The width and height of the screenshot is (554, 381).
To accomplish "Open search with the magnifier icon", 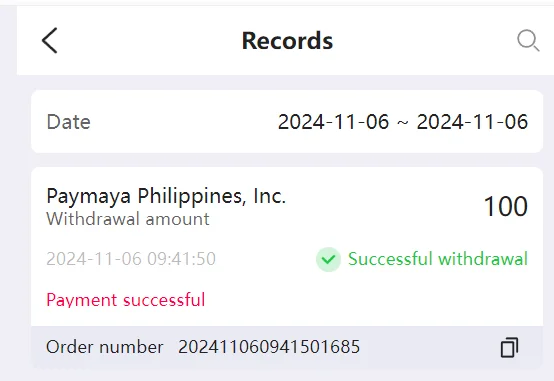I will pos(528,41).
